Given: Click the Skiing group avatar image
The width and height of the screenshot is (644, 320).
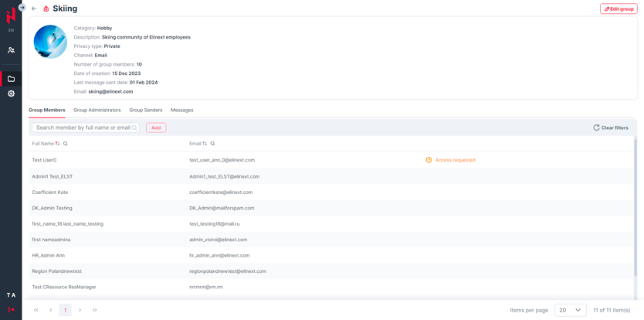Looking at the screenshot, I should 50,42.
